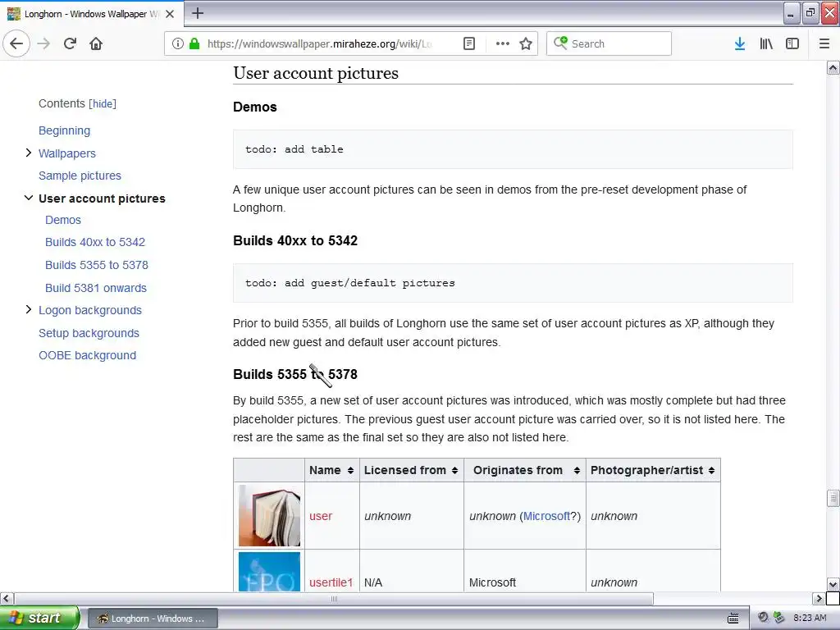Open the Wallpapers contents link
840x630 pixels.
[x=67, y=153]
